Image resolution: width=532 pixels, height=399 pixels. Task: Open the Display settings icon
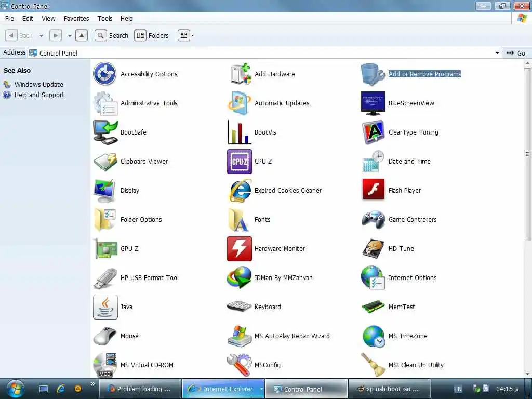104,191
